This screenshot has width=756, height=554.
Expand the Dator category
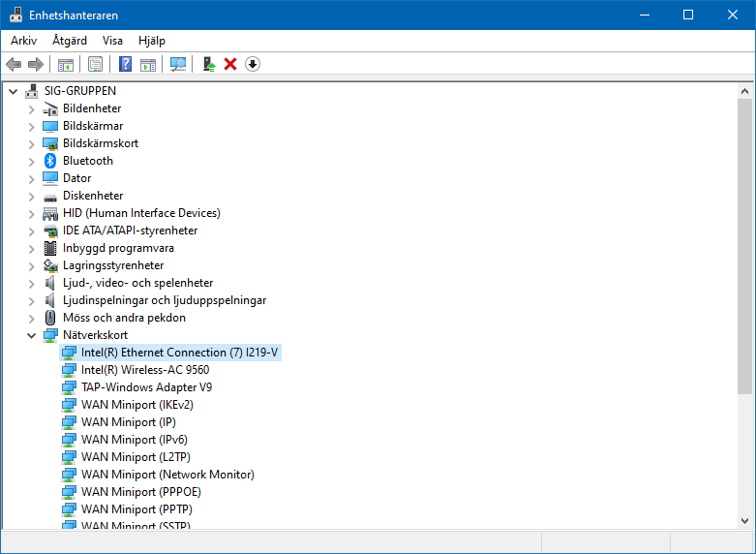pyautogui.click(x=31, y=179)
